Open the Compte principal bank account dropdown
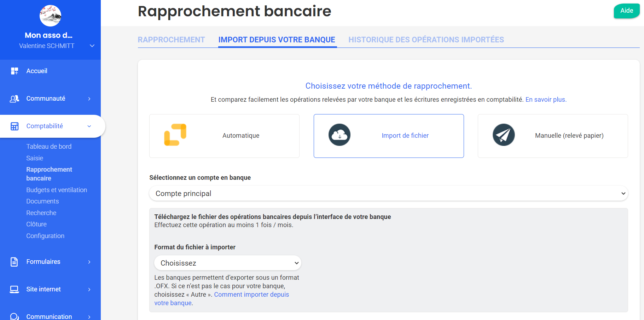644x320 pixels. pos(388,193)
